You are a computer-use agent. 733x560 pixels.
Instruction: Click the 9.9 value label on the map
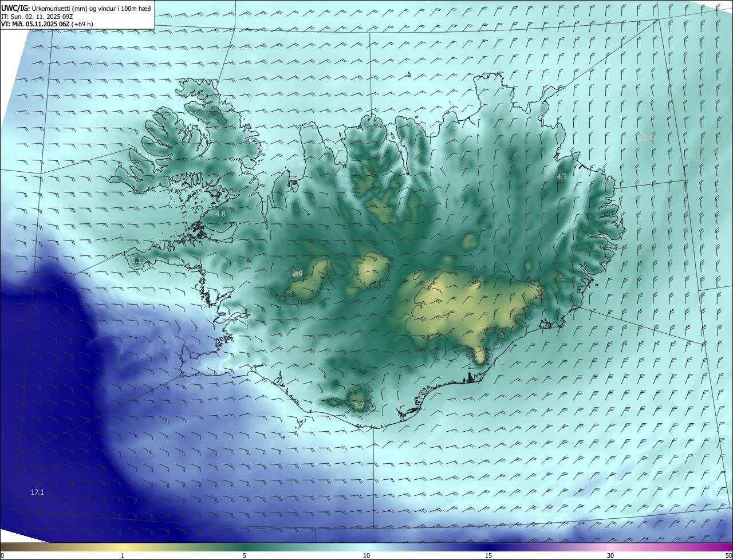click(x=544, y=73)
